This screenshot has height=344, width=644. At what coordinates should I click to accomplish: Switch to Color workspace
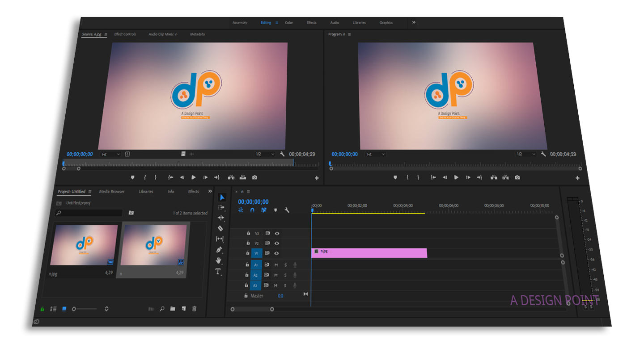(289, 23)
